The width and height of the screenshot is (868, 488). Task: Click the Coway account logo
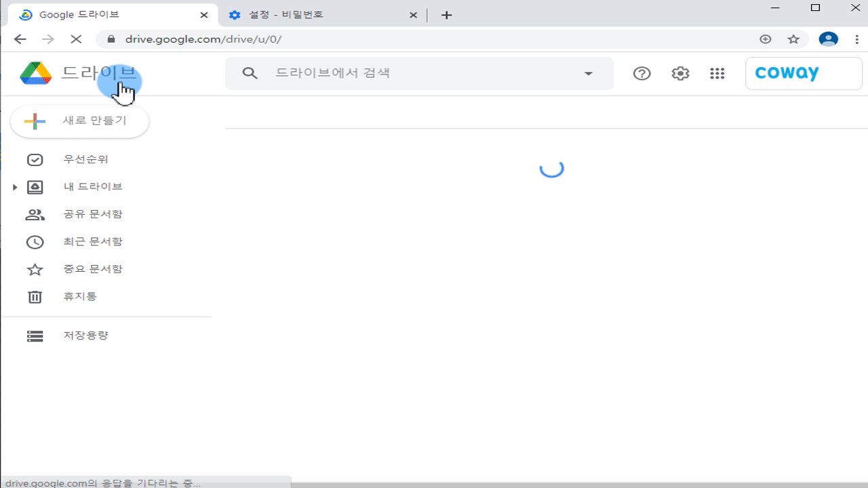pyautogui.click(x=787, y=73)
